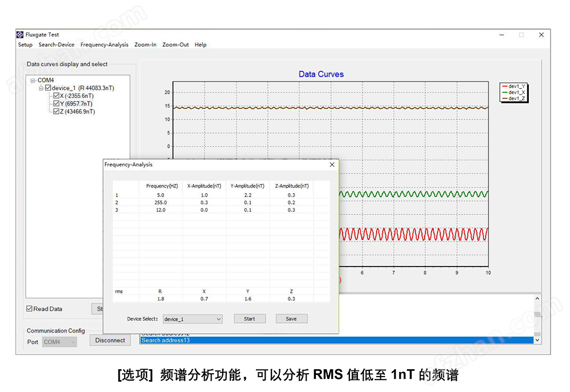Open the Search-Device menu
Screen dimensions: 570x392
click(x=56, y=44)
